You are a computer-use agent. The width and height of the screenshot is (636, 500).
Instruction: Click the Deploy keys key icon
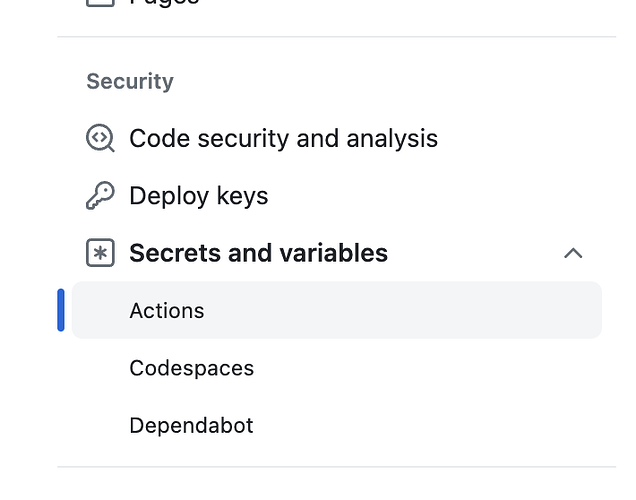pyautogui.click(x=100, y=196)
